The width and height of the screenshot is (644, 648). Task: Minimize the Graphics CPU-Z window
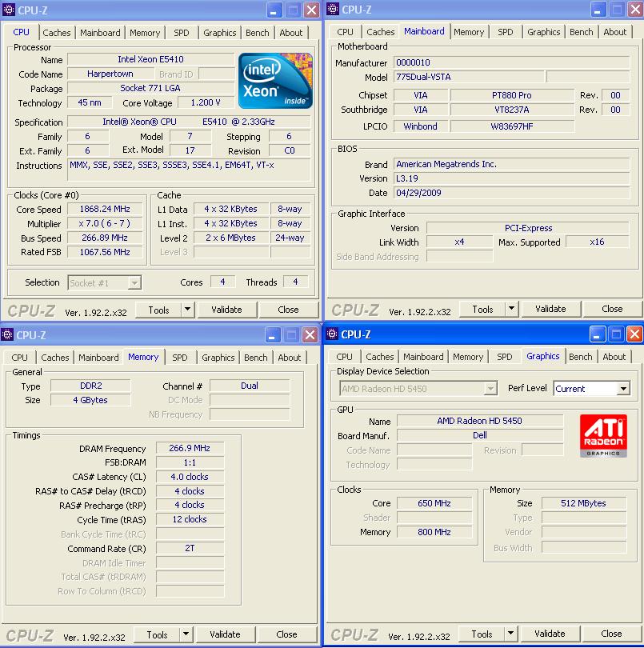(x=597, y=334)
